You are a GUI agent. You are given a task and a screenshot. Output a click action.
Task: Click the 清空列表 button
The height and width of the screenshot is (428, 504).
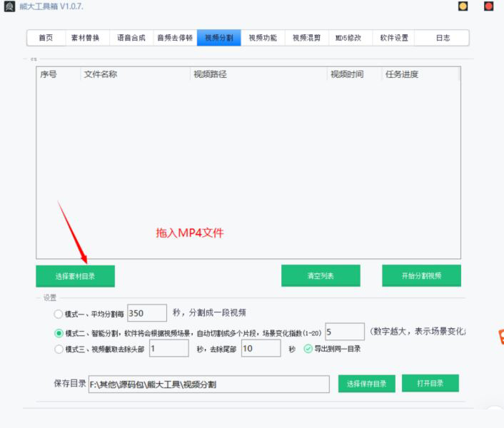321,275
